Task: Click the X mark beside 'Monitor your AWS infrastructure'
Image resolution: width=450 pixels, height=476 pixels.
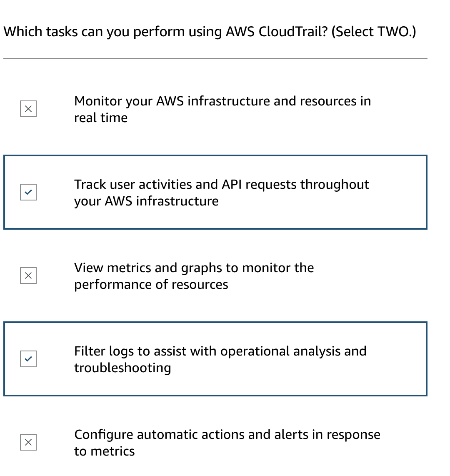Action: (x=28, y=109)
